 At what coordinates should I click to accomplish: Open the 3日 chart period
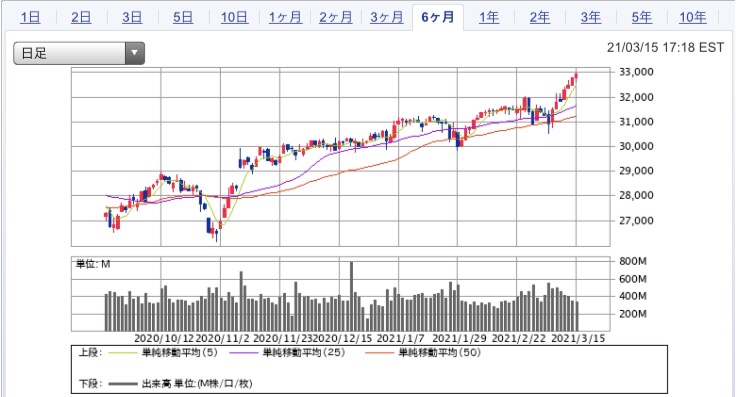pyautogui.click(x=132, y=17)
